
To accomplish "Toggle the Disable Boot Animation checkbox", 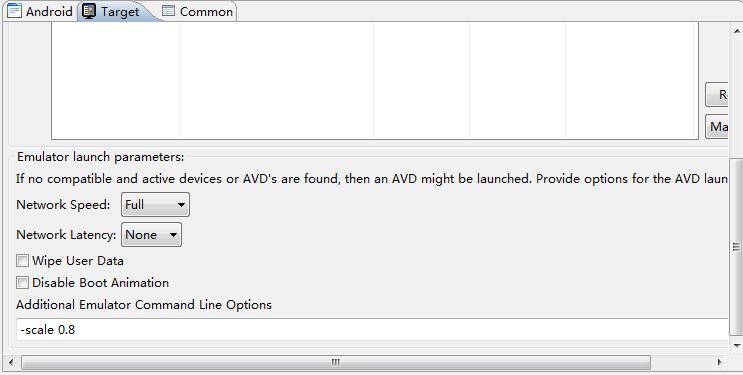I will [22, 283].
